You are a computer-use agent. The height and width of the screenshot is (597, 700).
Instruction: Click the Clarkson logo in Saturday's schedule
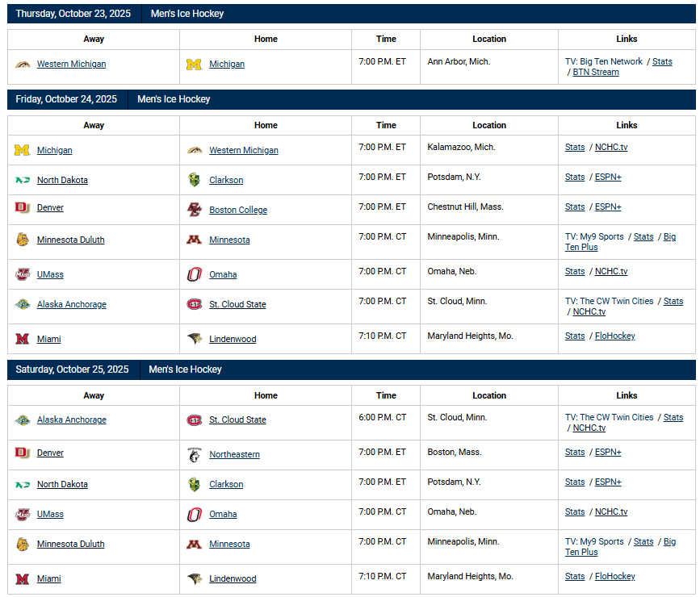tap(194, 484)
